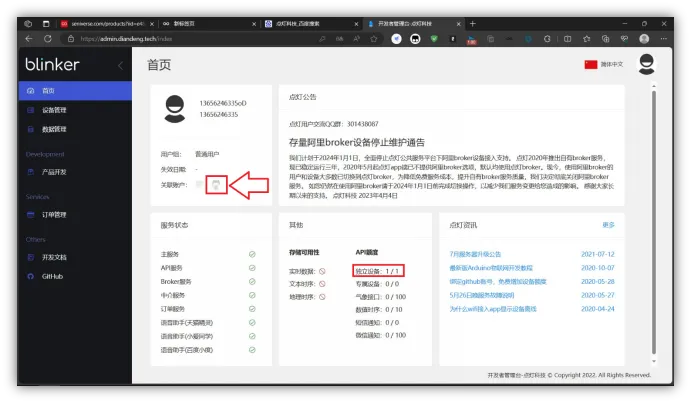Click the 语音助手(百度小度) status check icon
691x404 pixels.
[x=252, y=350]
